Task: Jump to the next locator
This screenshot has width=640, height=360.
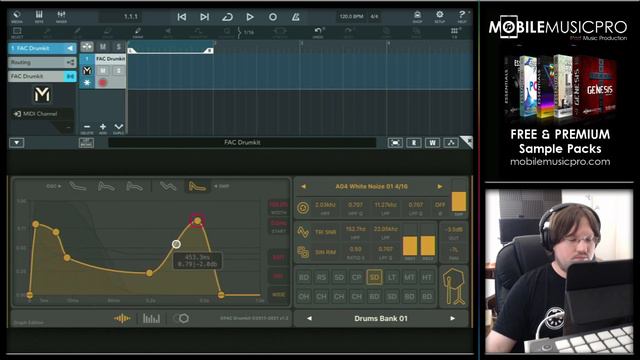Action: click(x=204, y=17)
